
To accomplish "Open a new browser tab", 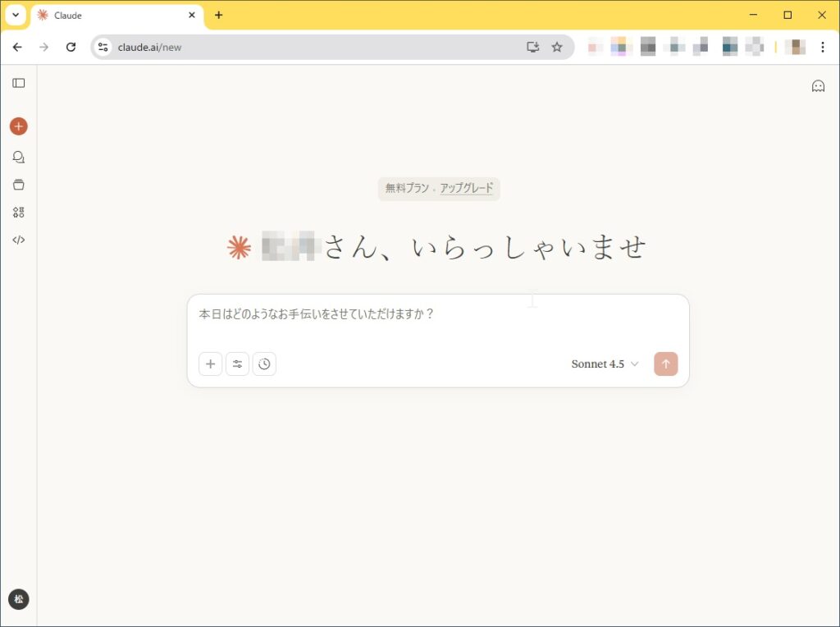I will (x=218, y=15).
